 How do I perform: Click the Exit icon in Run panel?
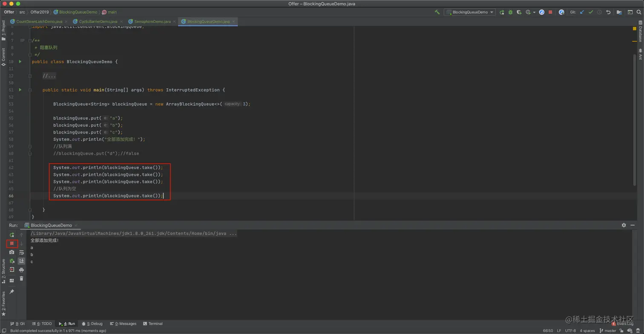coord(12,270)
